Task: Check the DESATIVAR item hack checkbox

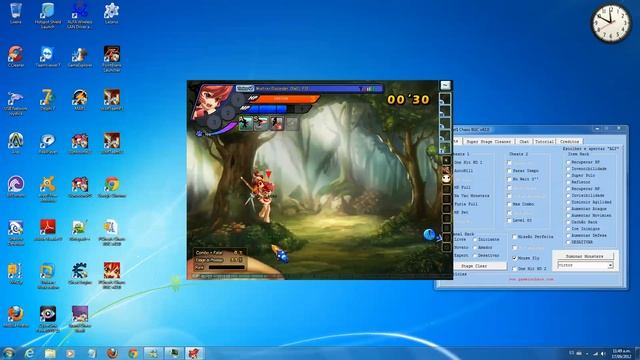Action: (568, 242)
